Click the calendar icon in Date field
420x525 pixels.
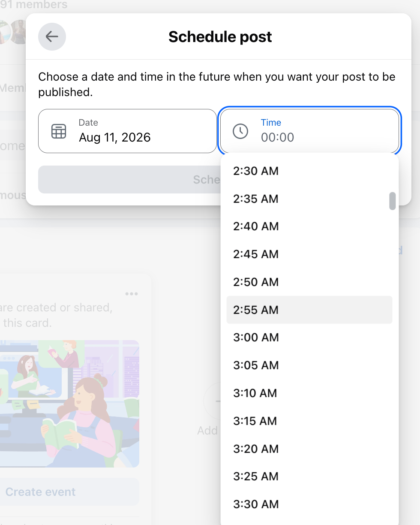(59, 131)
